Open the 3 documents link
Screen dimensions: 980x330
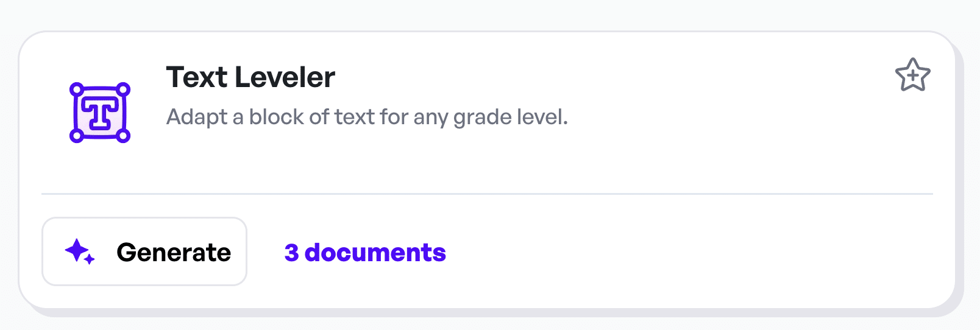coord(365,253)
